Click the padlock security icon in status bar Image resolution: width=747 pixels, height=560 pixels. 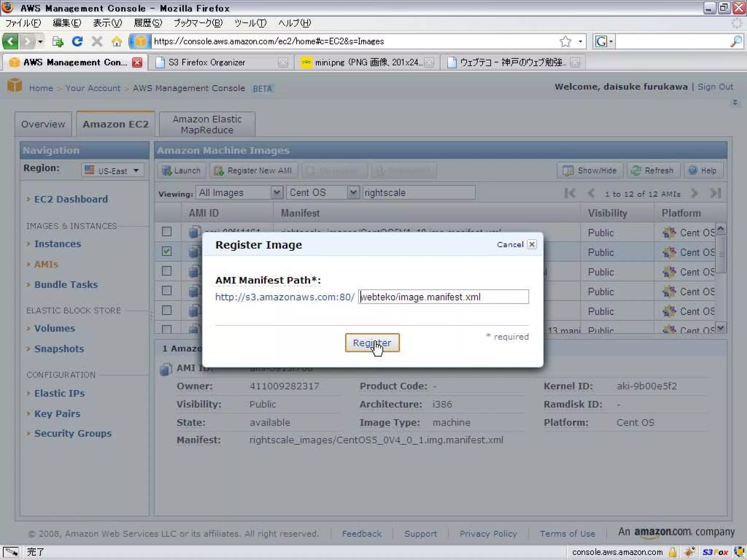pyautogui.click(x=673, y=552)
